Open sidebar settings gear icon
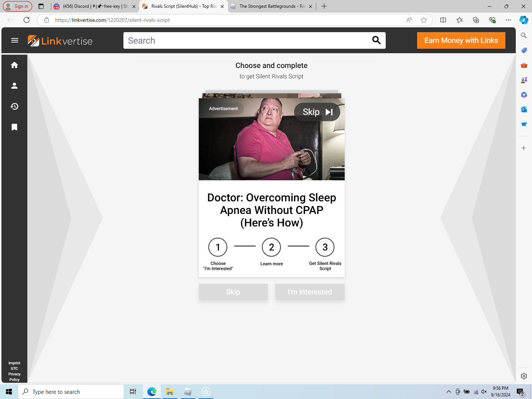532x399 pixels. coord(524,376)
